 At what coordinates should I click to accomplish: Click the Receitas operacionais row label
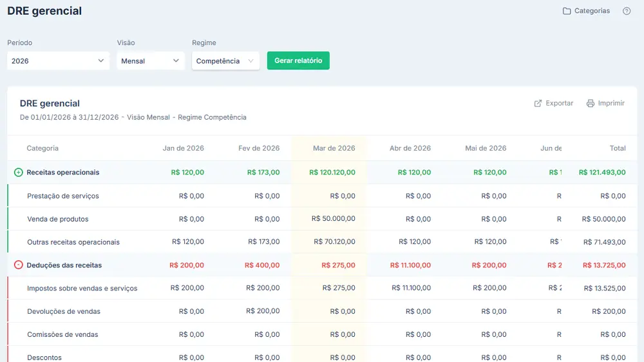pyautogui.click(x=63, y=173)
